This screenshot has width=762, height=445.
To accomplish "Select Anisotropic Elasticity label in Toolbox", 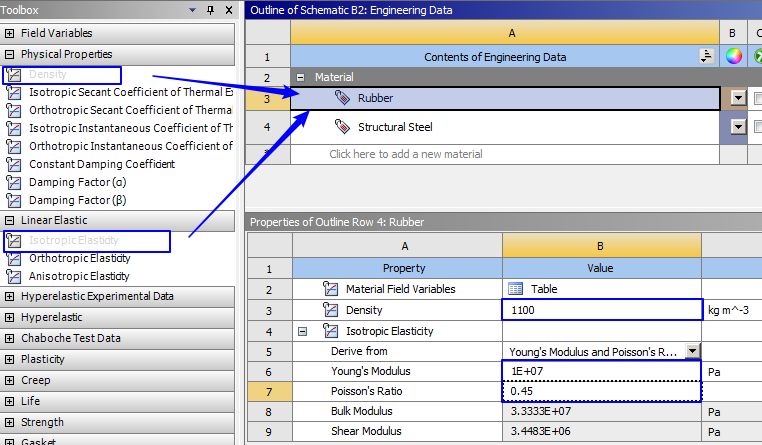I will 79,276.
